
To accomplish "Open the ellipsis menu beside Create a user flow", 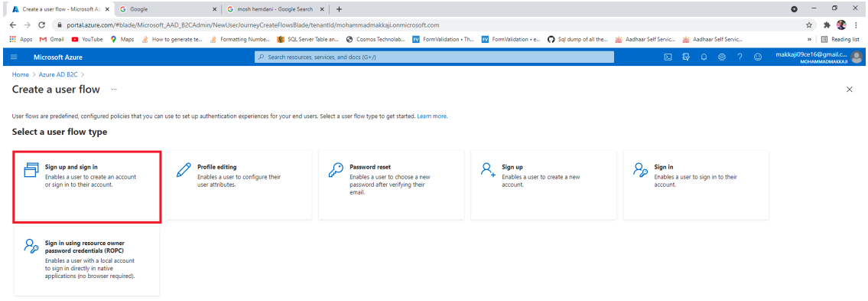I will (x=114, y=90).
